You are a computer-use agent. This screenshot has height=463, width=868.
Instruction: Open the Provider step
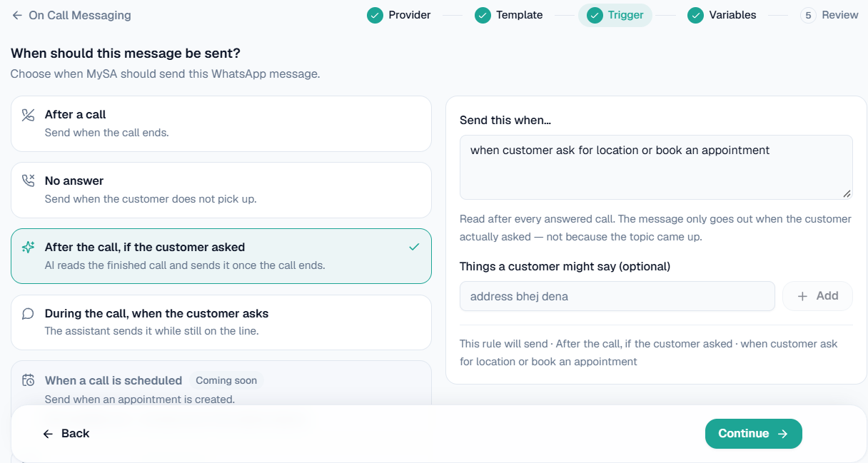[x=399, y=15]
